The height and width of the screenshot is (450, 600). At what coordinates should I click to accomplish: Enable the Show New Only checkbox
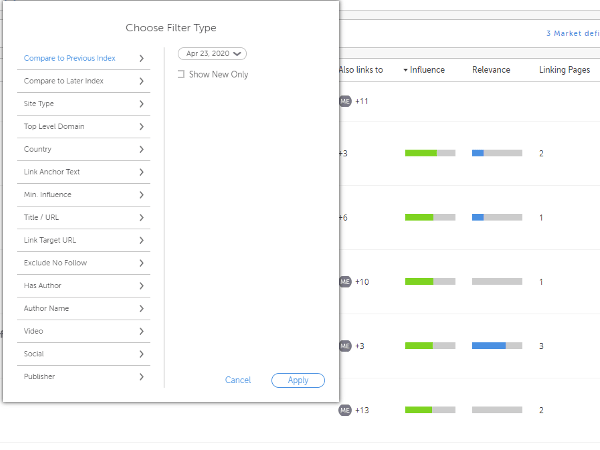(x=181, y=74)
